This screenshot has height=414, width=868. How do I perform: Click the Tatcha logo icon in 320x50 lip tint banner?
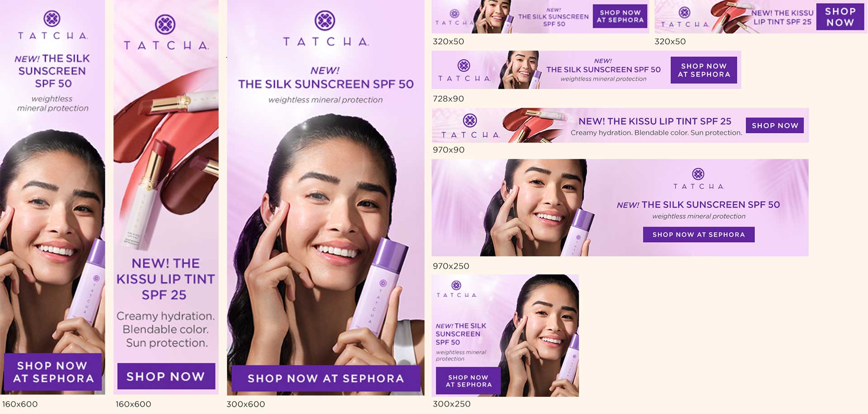point(684,13)
